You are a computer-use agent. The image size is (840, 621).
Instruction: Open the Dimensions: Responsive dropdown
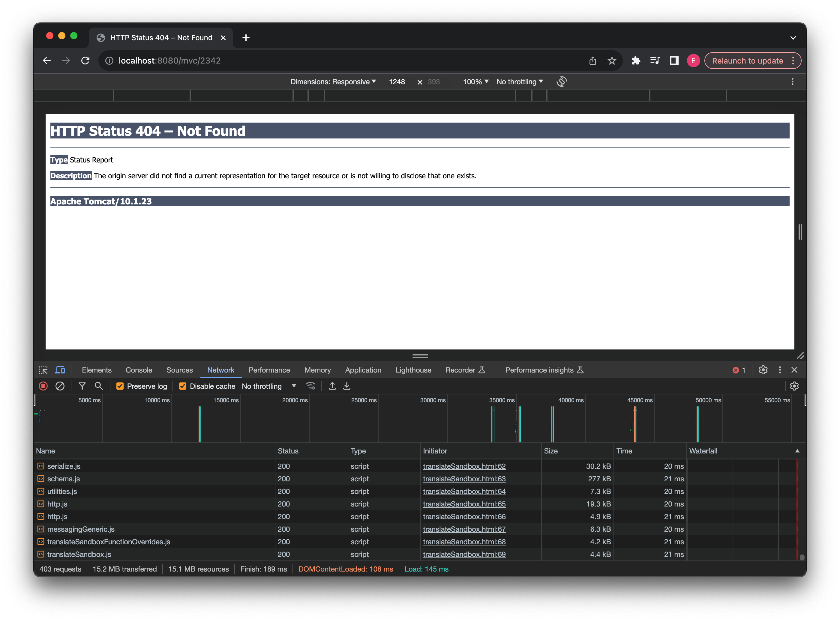tap(333, 82)
